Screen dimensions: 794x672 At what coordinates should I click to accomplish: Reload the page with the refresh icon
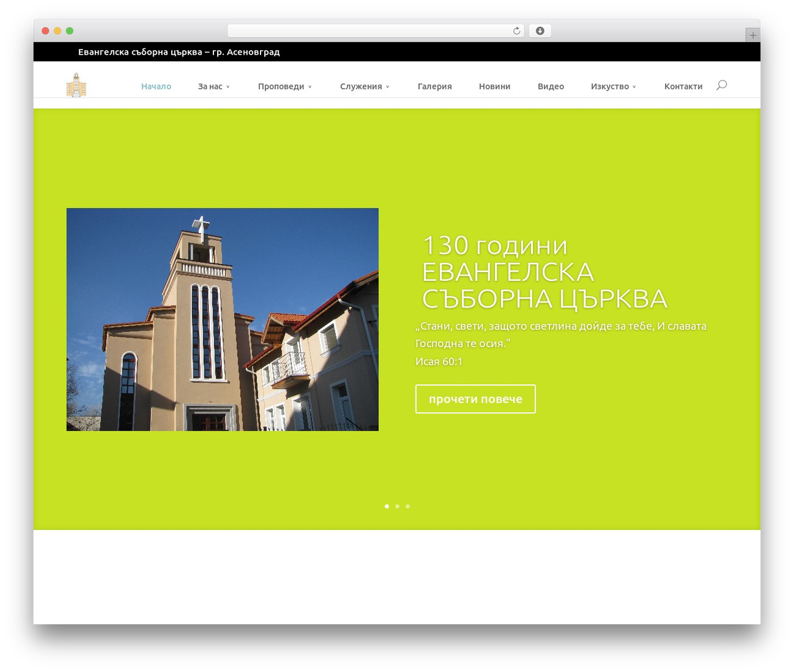517,31
